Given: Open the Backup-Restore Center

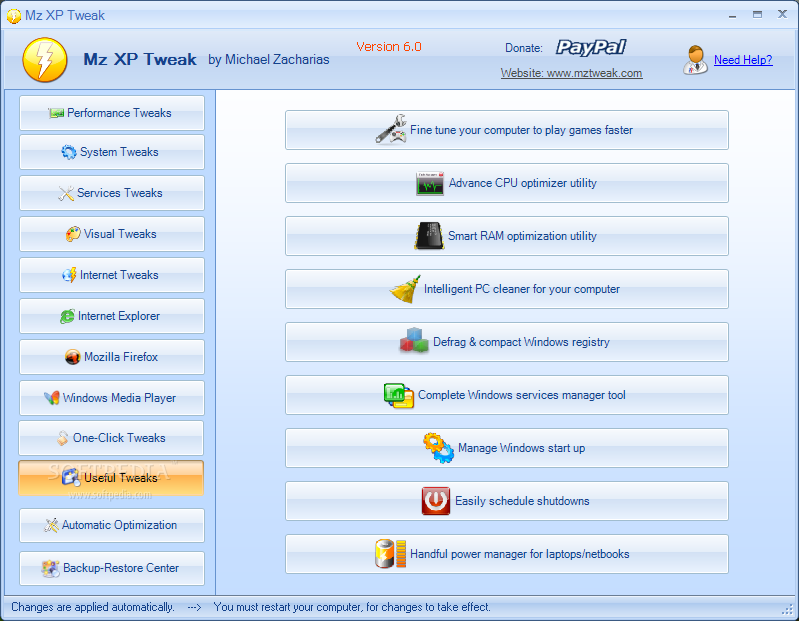Looking at the screenshot, I should pyautogui.click(x=112, y=568).
